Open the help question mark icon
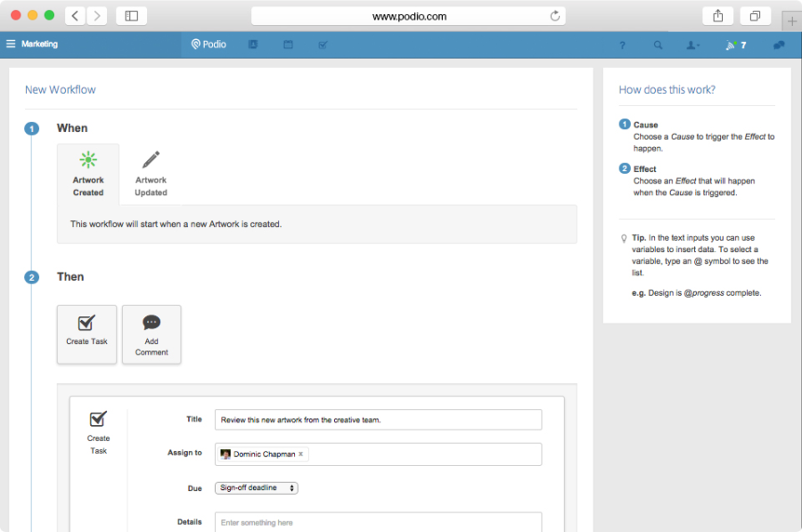Screen dimensions: 802x532 tap(622, 45)
